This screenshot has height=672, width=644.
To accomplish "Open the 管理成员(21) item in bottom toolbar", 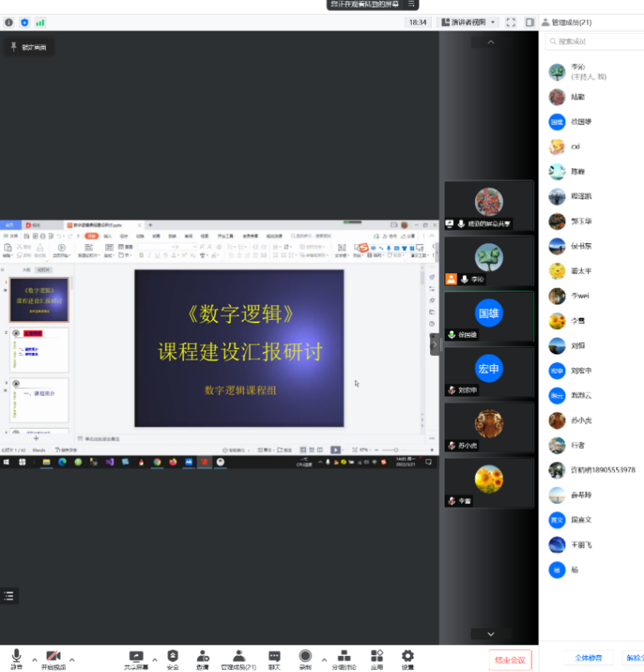I will [238, 657].
